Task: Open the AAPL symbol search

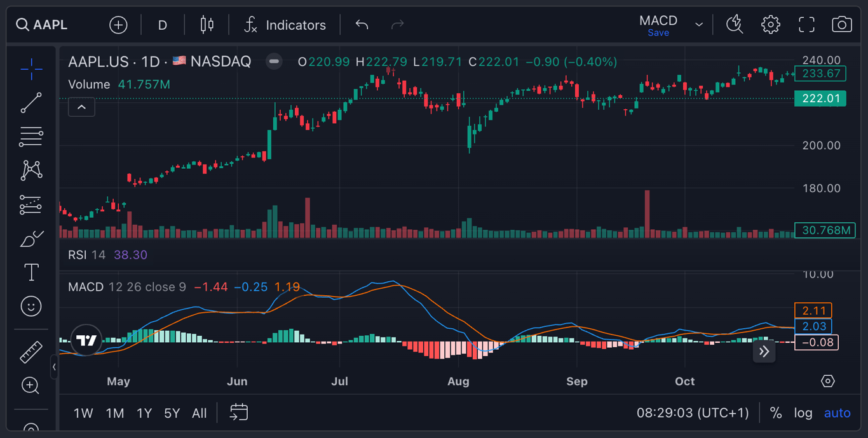Action: click(42, 25)
